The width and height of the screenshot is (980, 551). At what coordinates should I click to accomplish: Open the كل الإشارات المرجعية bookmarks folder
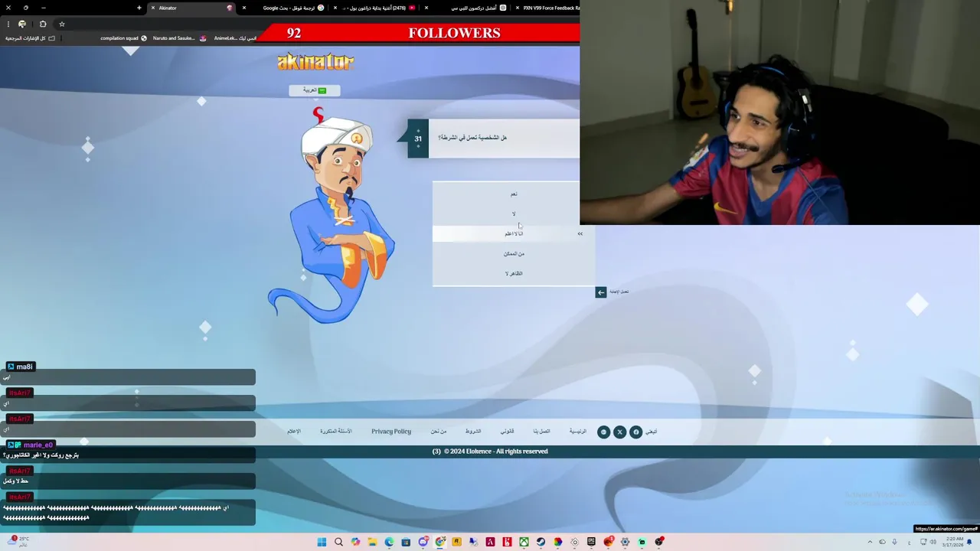pyautogui.click(x=30, y=38)
